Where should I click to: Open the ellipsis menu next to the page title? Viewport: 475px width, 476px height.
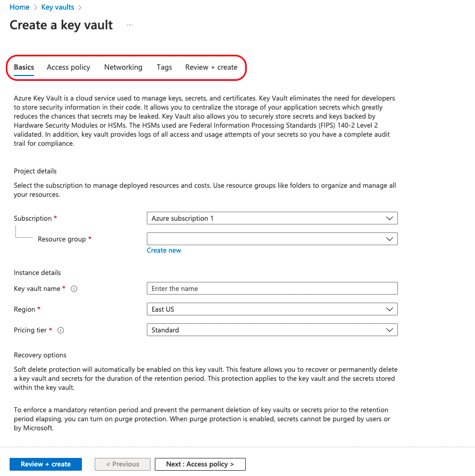pyautogui.click(x=130, y=25)
